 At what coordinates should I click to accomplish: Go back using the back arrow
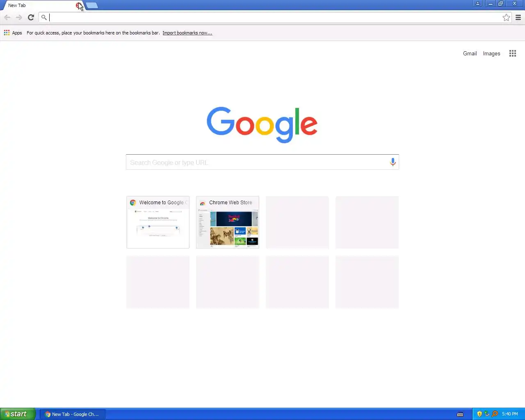(7, 17)
